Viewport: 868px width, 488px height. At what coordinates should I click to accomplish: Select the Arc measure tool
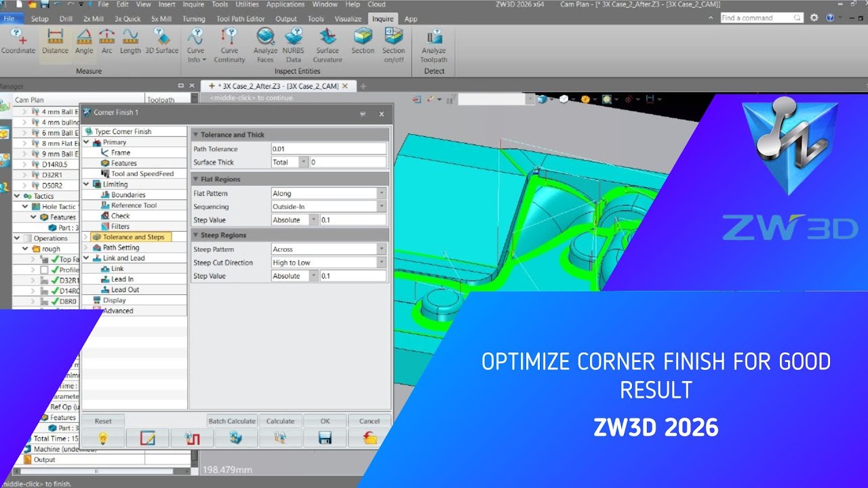click(x=107, y=42)
